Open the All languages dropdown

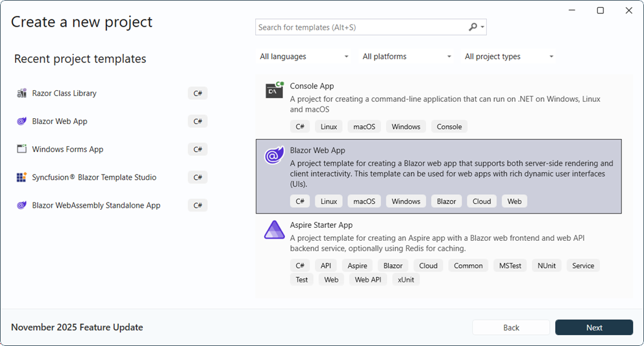pos(304,56)
